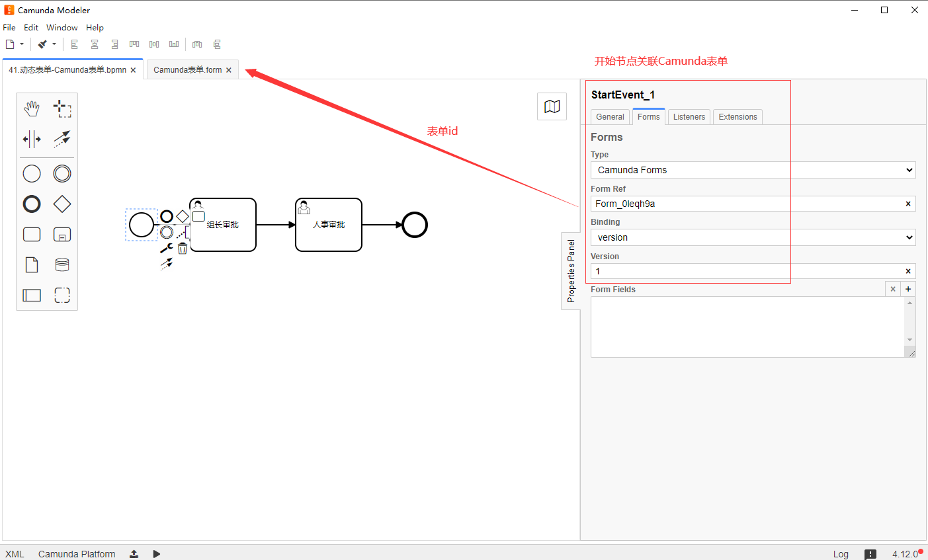Create a data store reference from palette
This screenshot has width=928, height=560.
[62, 264]
